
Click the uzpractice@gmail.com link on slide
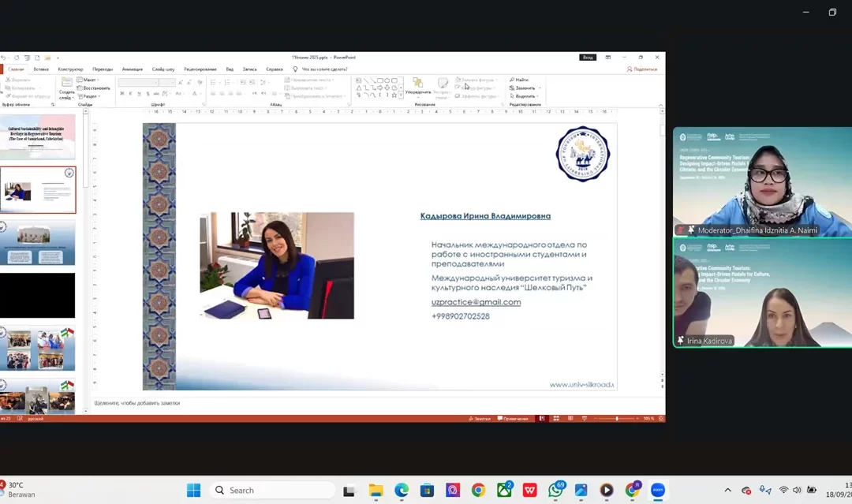coord(476,302)
